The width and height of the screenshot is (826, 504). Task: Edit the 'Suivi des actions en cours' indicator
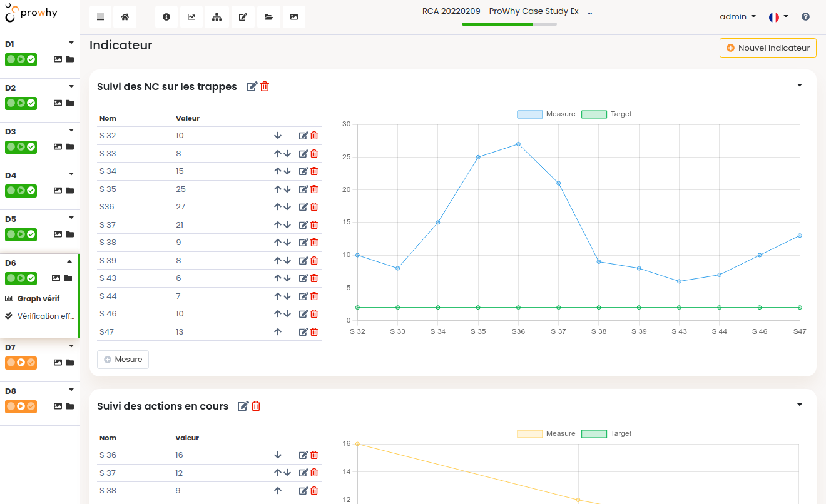[x=243, y=406]
